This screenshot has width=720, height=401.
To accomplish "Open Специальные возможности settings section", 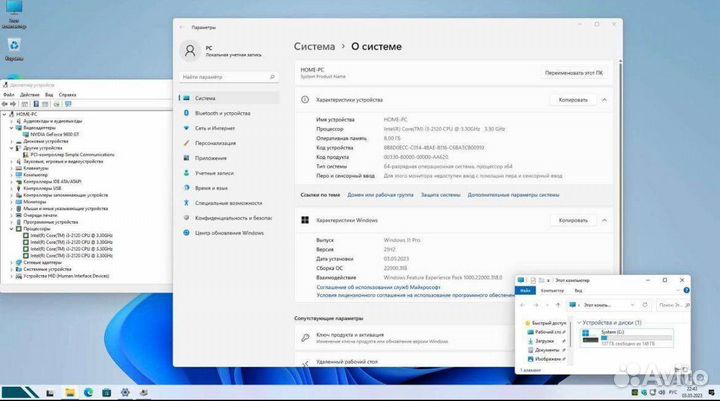I will [x=228, y=203].
